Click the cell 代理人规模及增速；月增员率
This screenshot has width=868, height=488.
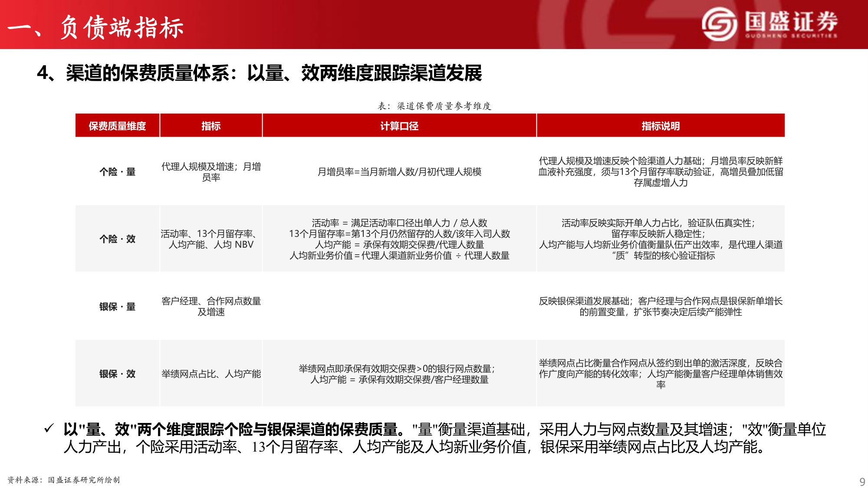[x=211, y=172]
